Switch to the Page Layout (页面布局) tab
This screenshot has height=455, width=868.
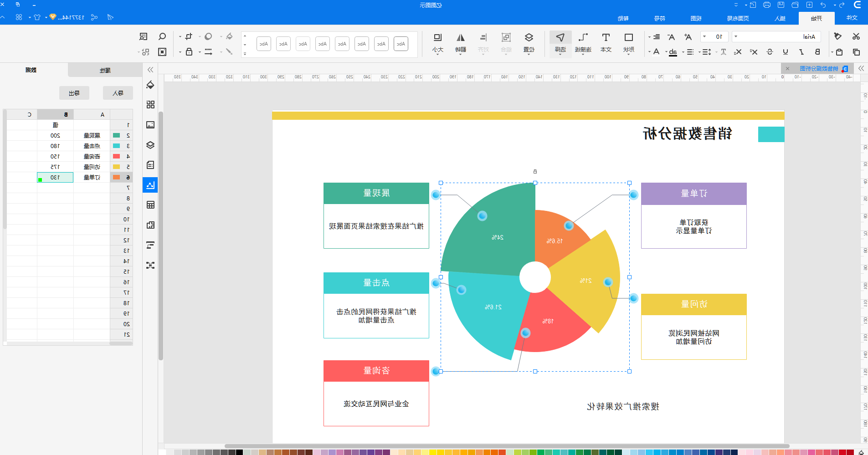point(738,19)
